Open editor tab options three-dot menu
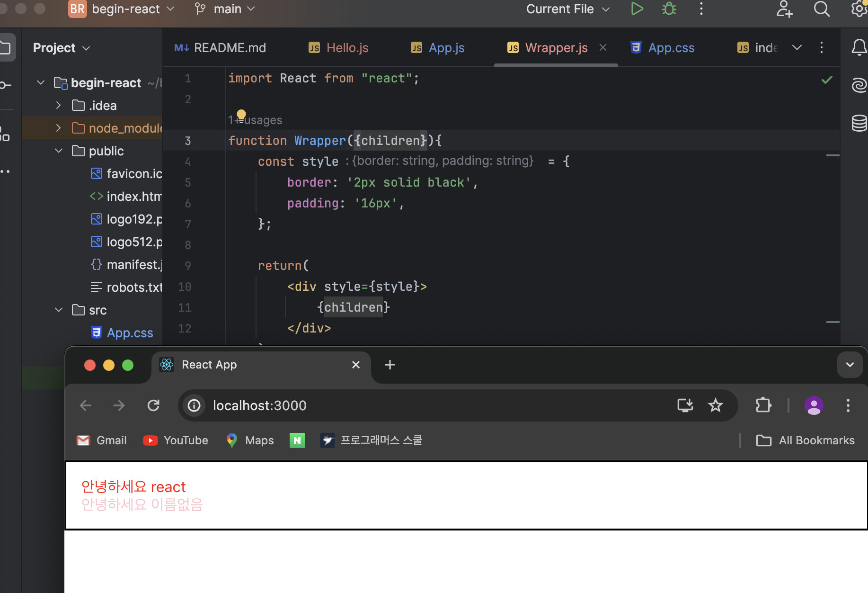The width and height of the screenshot is (868, 593). click(822, 47)
